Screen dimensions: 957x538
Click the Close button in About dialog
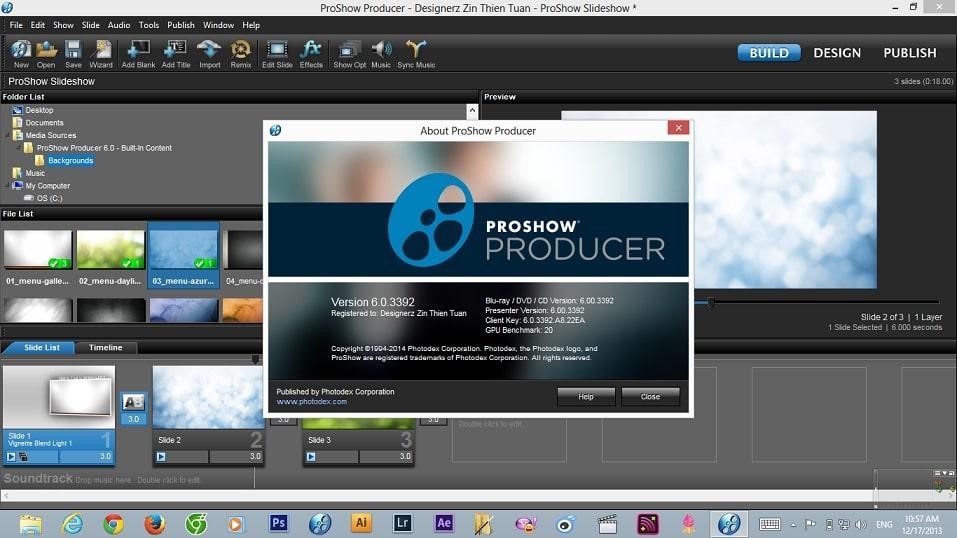coord(650,396)
